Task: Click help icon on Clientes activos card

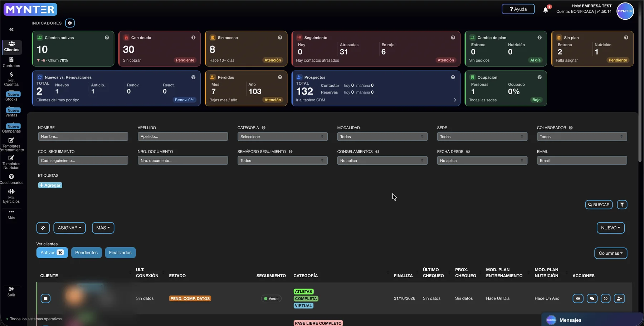Action: pos(107,38)
